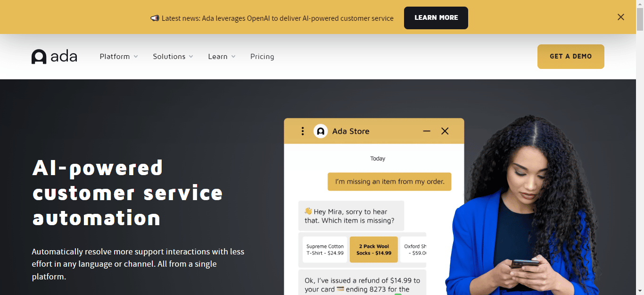Screen dimensions: 644x295
Task: Close the Ada Store chat window
Action: coord(445,131)
